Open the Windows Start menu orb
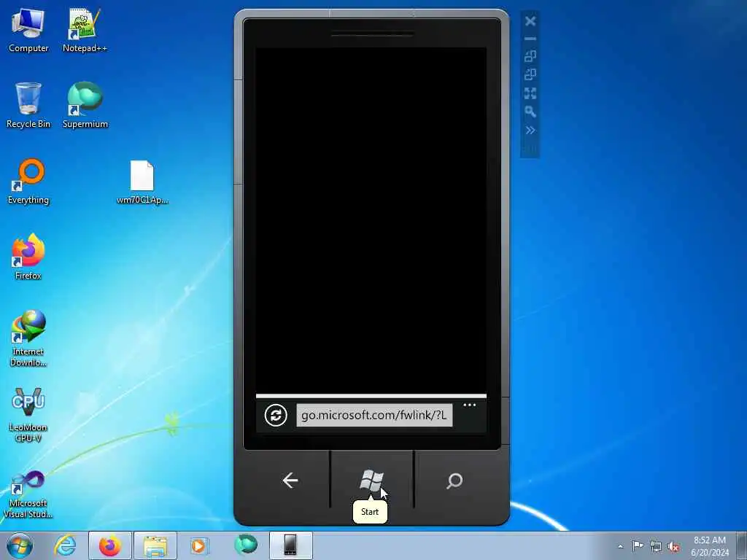This screenshot has height=560, width=747. pyautogui.click(x=20, y=545)
